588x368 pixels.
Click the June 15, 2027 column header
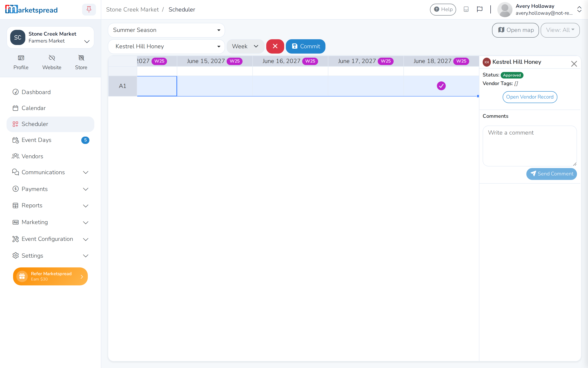pos(215,61)
